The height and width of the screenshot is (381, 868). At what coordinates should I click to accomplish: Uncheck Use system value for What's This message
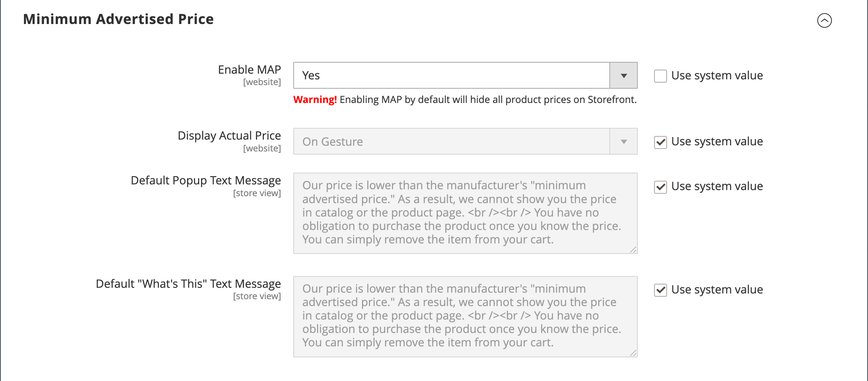click(661, 290)
